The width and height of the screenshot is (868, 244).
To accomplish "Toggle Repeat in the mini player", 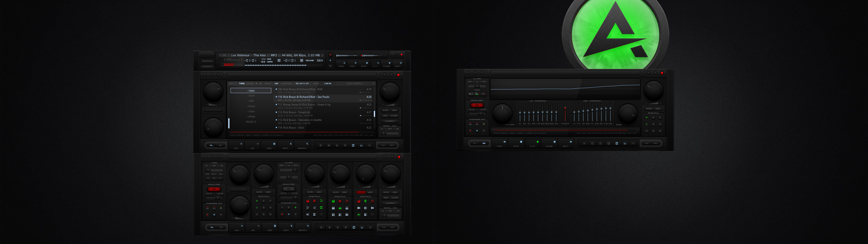I will (208, 67).
